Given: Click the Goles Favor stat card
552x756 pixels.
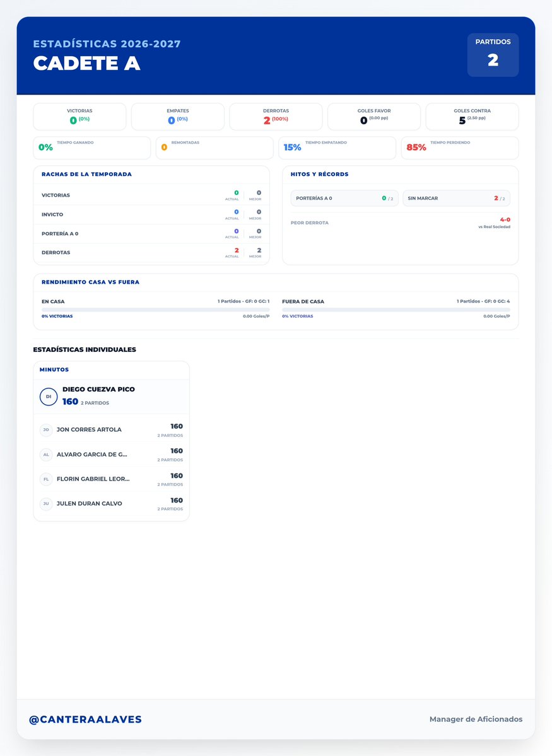Looking at the screenshot, I should coord(374,117).
